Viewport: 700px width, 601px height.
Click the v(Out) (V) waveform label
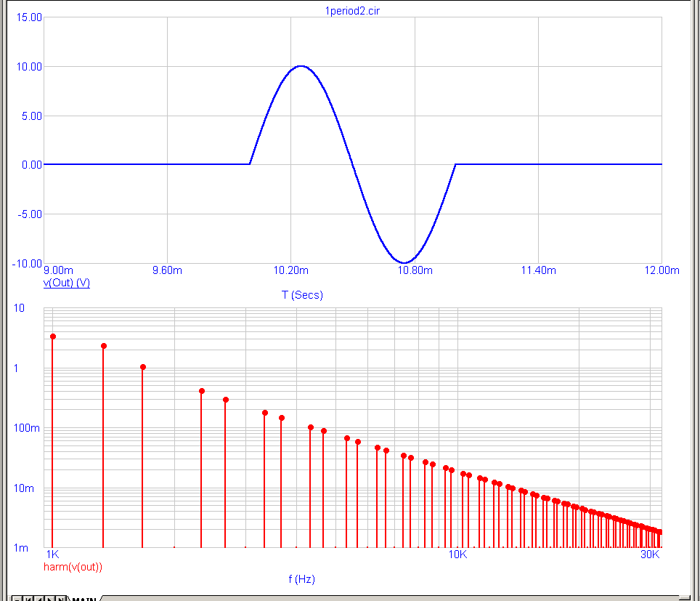[67, 283]
